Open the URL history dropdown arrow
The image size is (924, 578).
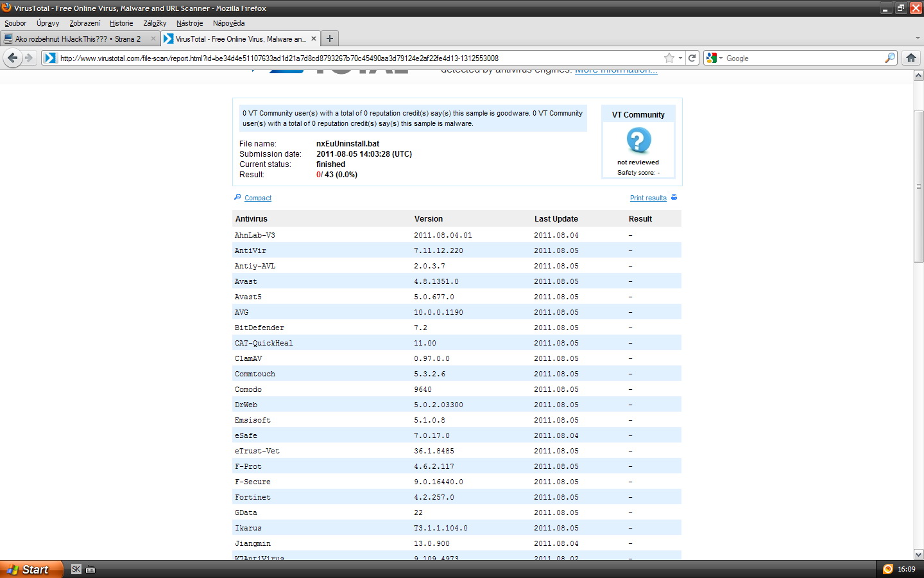pos(680,58)
